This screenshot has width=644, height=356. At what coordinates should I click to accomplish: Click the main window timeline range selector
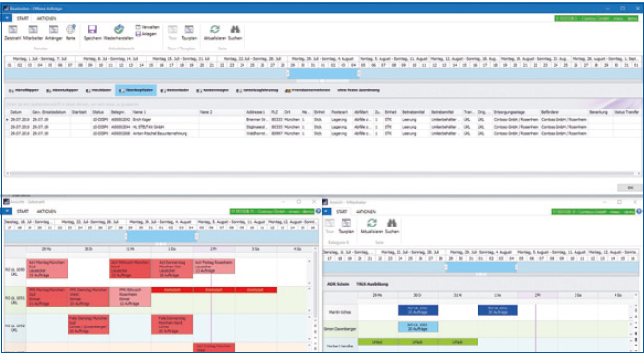click(322, 73)
